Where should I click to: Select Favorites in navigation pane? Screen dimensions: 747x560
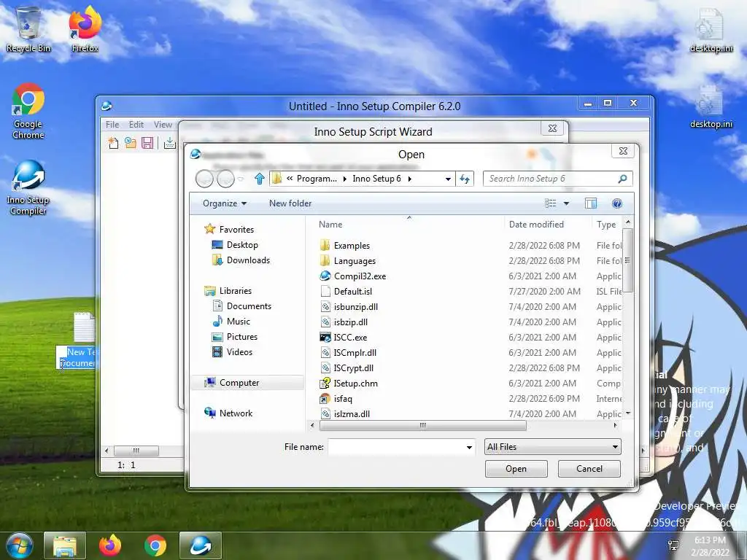(229, 230)
